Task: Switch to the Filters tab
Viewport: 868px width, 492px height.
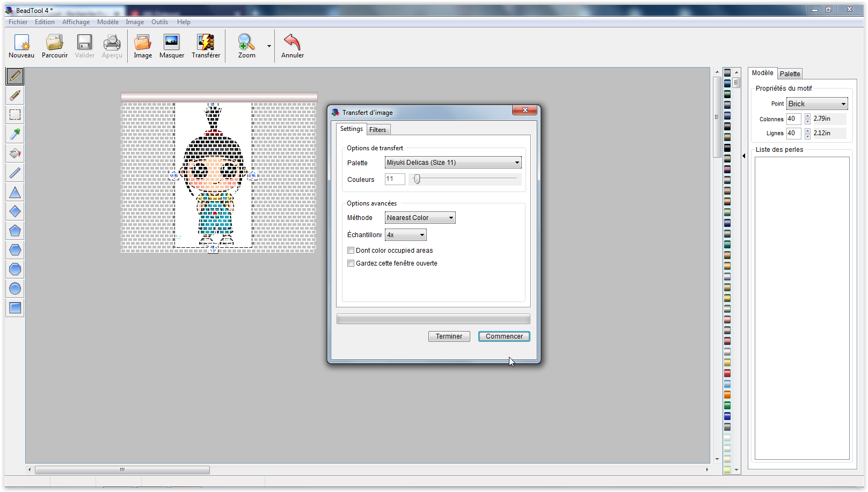Action: click(378, 129)
